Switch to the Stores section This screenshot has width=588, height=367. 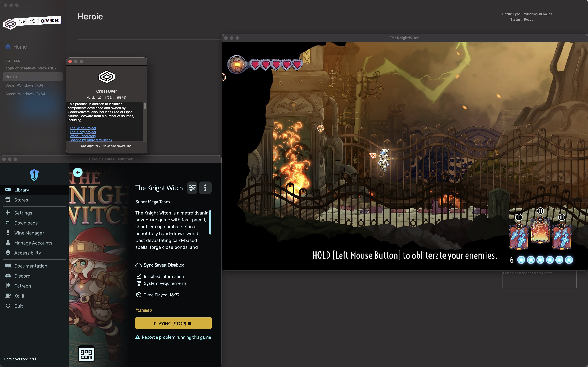(21, 200)
